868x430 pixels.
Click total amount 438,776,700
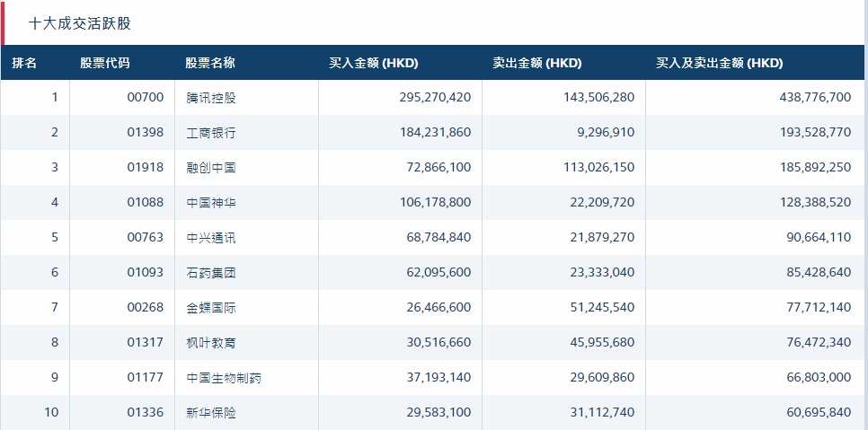[x=815, y=98]
